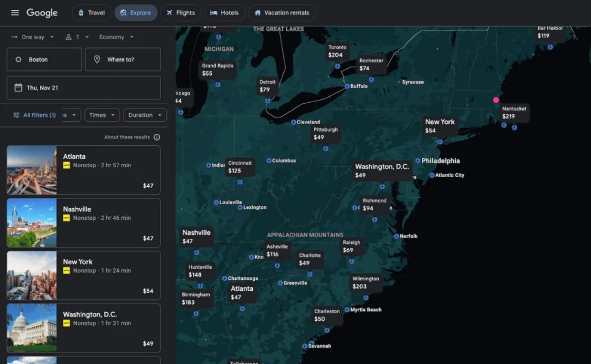The height and width of the screenshot is (364, 591).
Task: Click Charleston $50 map label
Action: pos(327,315)
